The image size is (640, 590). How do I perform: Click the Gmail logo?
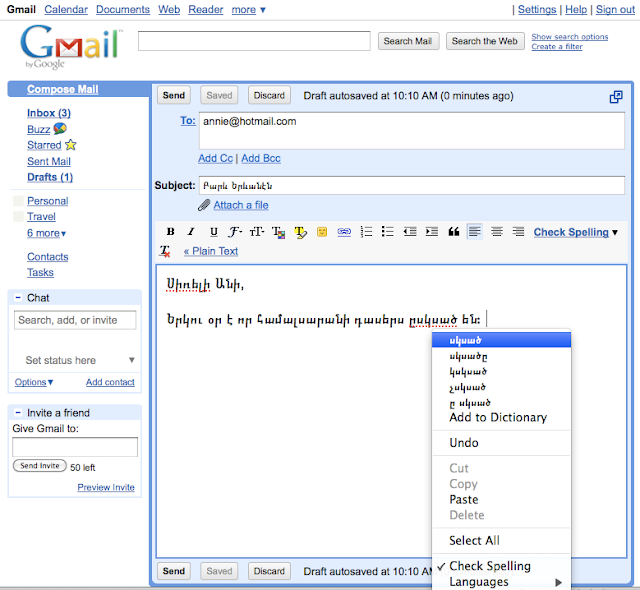pyautogui.click(x=71, y=46)
